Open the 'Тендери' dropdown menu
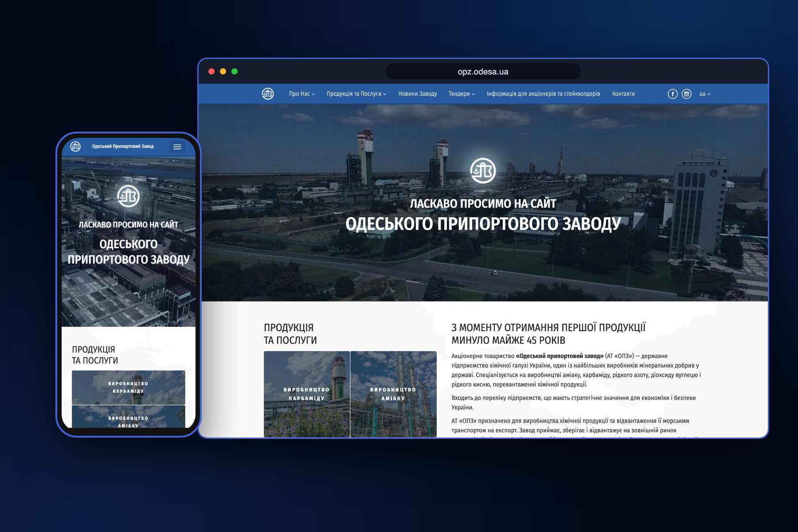The image size is (798, 532). pyautogui.click(x=462, y=94)
